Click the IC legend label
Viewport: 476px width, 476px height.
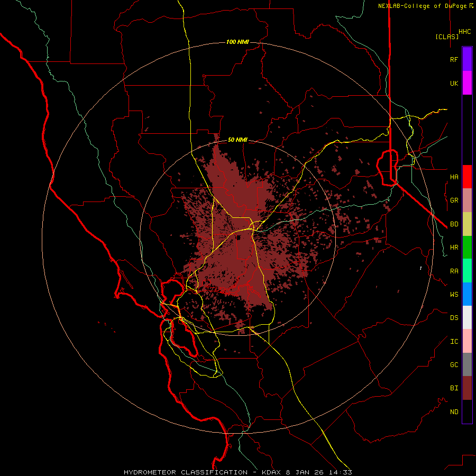[x=454, y=342]
